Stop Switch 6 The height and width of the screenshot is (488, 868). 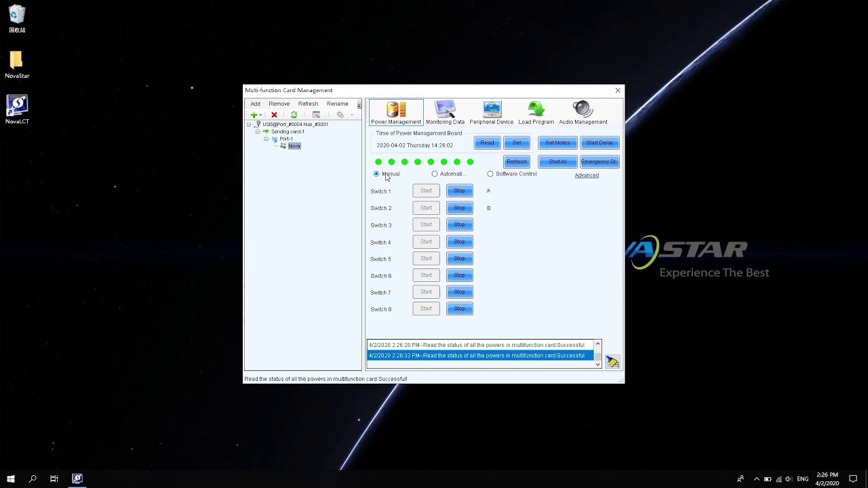click(x=460, y=275)
